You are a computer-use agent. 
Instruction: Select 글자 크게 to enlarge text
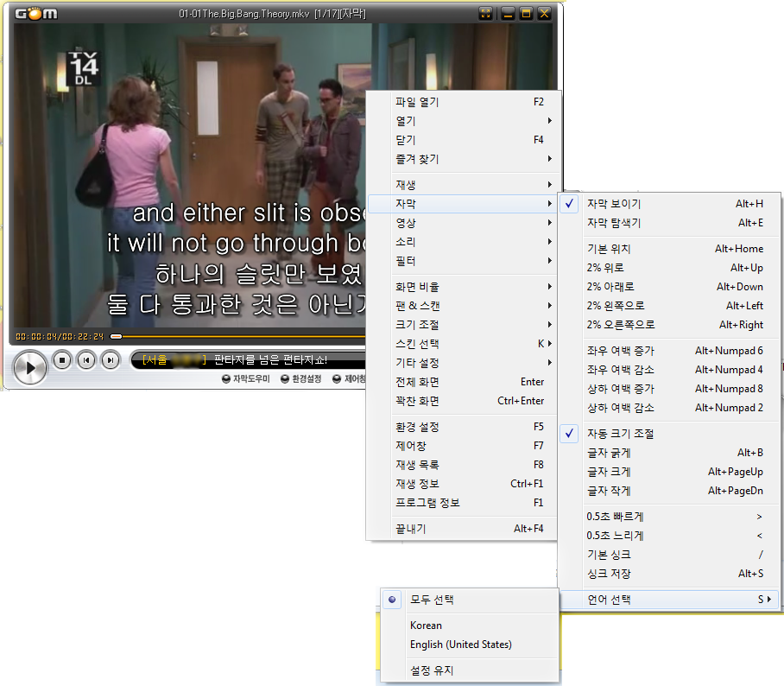pyautogui.click(x=669, y=472)
